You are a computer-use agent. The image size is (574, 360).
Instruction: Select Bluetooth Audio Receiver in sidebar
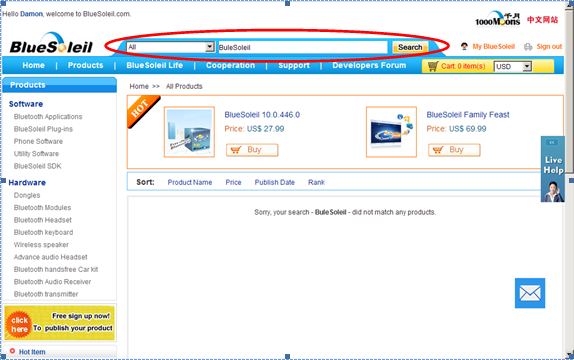pos(52,282)
